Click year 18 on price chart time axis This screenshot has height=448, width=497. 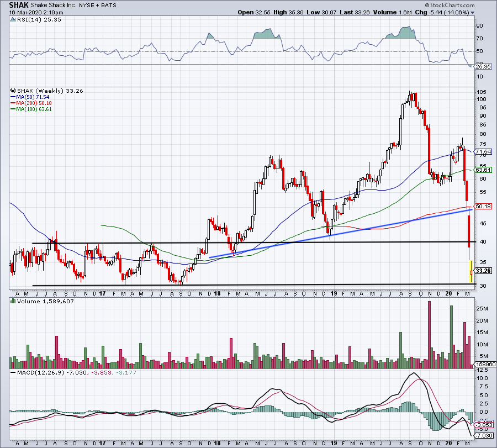[217, 293]
